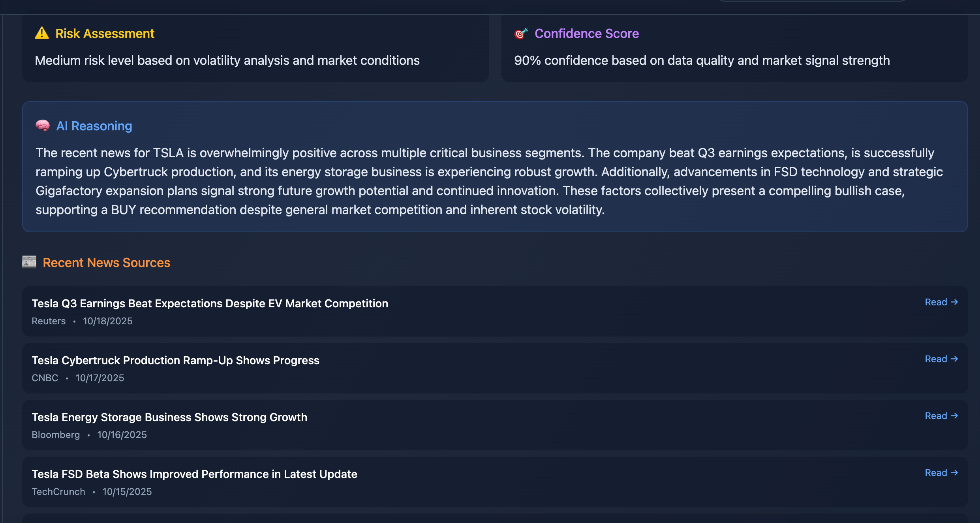Click the arrow beside Read for Bloomberg article

point(955,416)
